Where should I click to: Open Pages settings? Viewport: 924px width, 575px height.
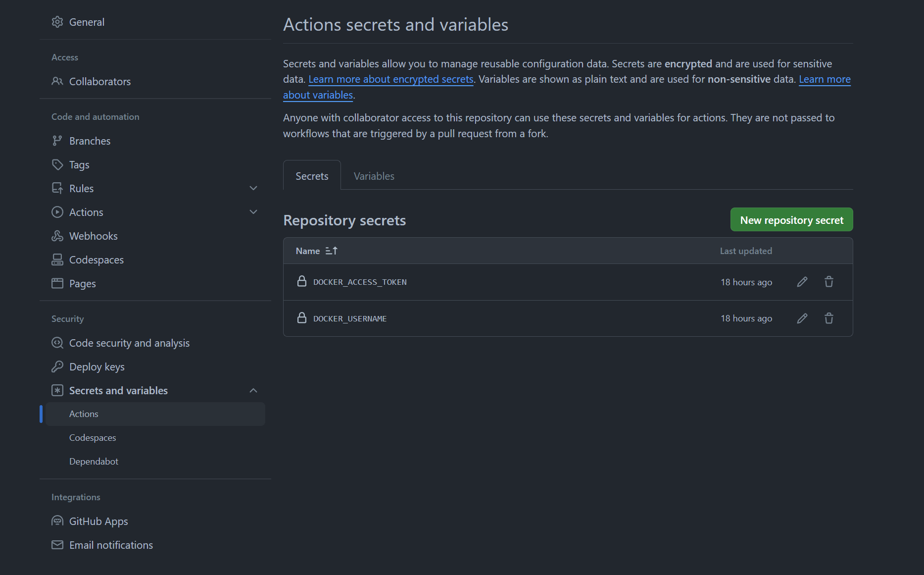pyautogui.click(x=83, y=283)
